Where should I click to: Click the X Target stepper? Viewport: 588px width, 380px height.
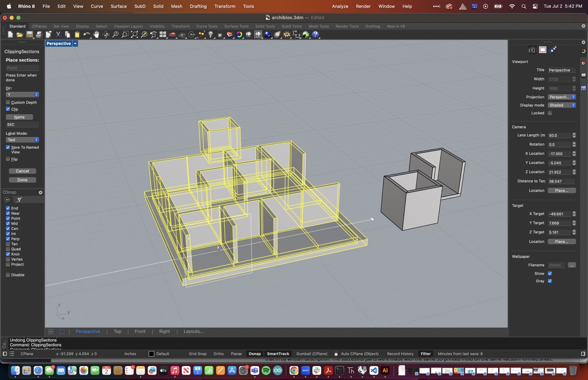coord(574,214)
